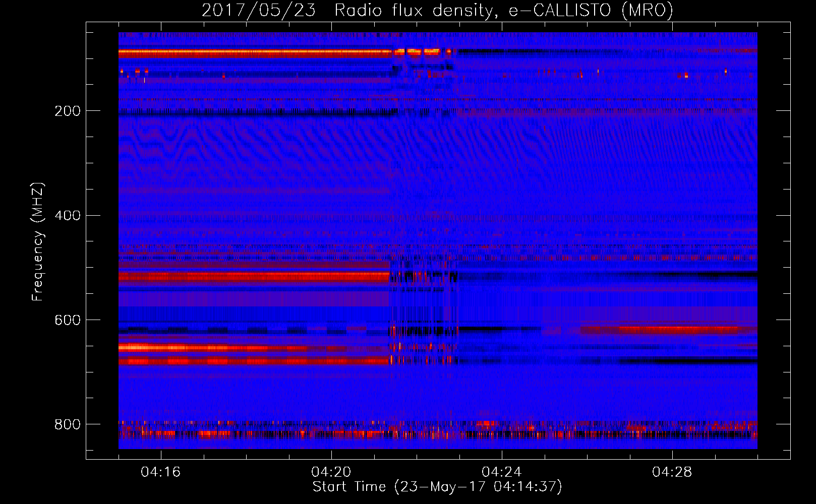Click the 600 frequency tick label
This screenshot has height=504, width=816.
point(68,321)
